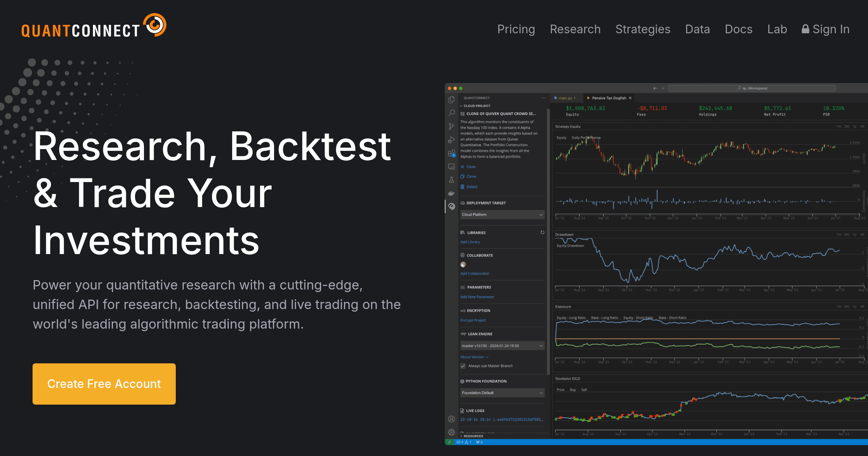Open the LEAN engine version dropdown
The image size is (868, 456).
coord(502,346)
